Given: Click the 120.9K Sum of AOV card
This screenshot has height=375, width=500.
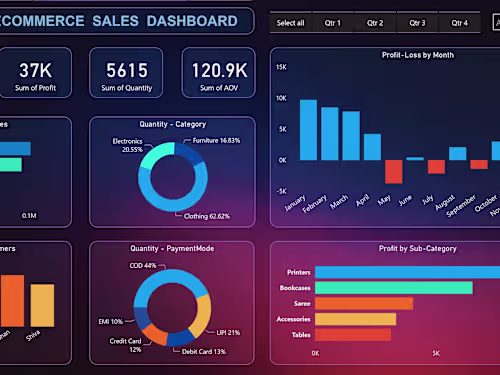Looking at the screenshot, I should (219, 73).
